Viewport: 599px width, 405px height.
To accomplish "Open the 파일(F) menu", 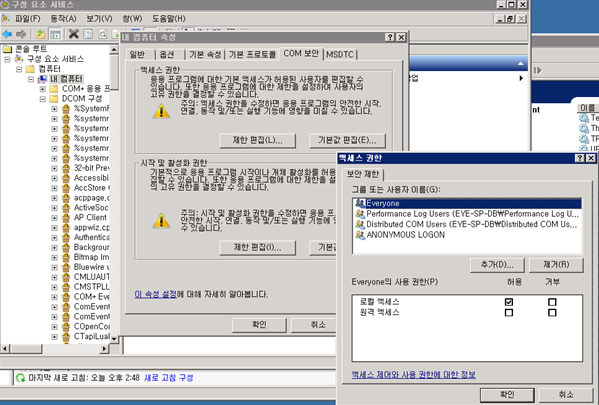I will [x=28, y=19].
